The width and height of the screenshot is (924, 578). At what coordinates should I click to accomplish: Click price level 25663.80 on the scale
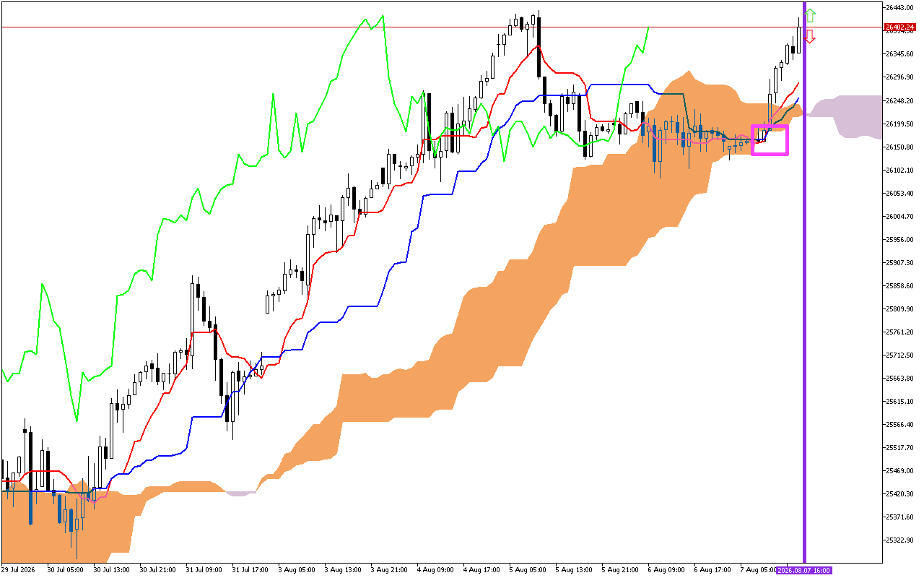[899, 378]
